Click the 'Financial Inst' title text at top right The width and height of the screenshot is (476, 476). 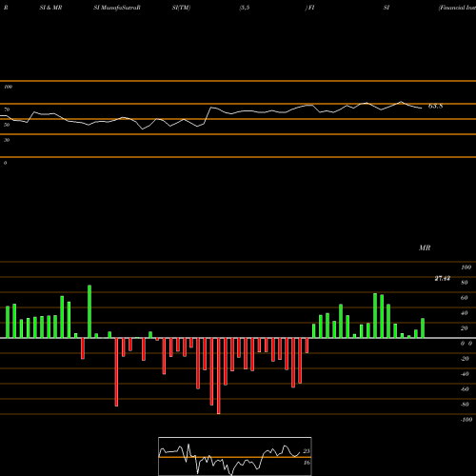pyautogui.click(x=457, y=8)
